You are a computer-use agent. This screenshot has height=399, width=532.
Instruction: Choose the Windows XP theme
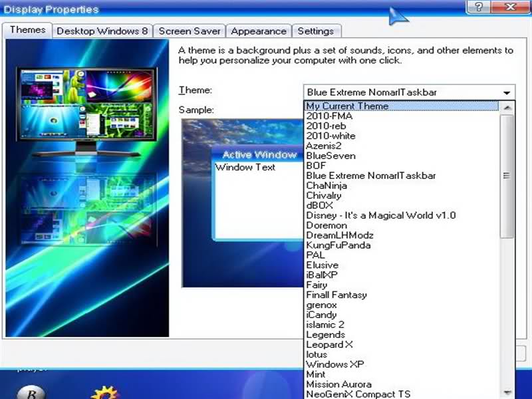click(x=402, y=364)
